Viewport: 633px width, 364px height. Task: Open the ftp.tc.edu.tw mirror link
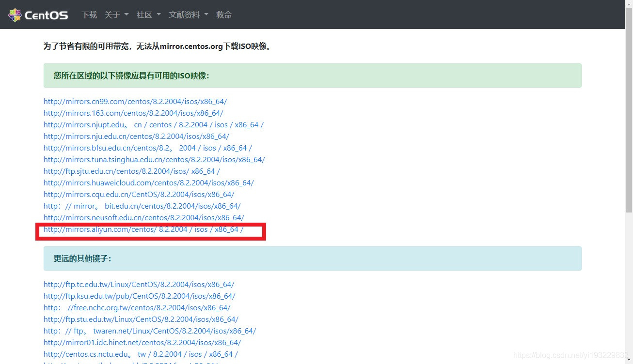[139, 285]
